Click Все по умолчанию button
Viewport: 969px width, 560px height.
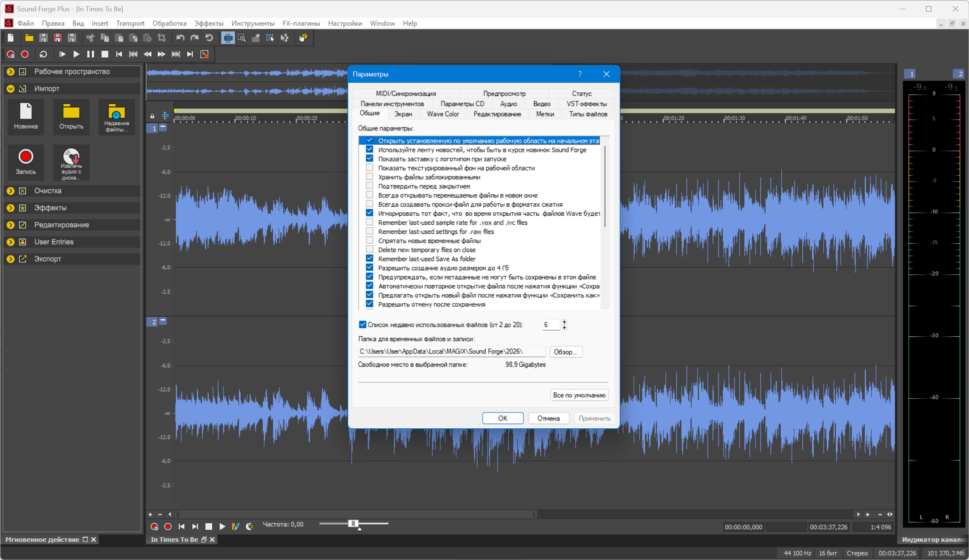coord(580,395)
